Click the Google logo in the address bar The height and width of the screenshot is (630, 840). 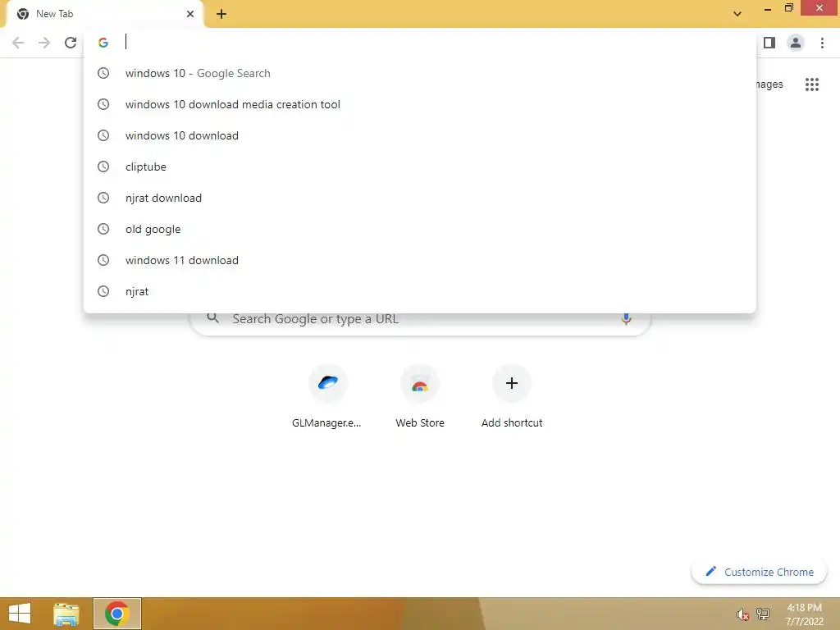103,43
